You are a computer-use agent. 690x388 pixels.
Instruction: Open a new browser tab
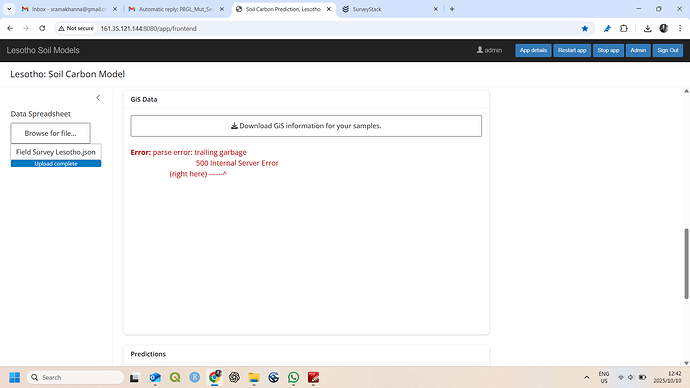pos(452,9)
